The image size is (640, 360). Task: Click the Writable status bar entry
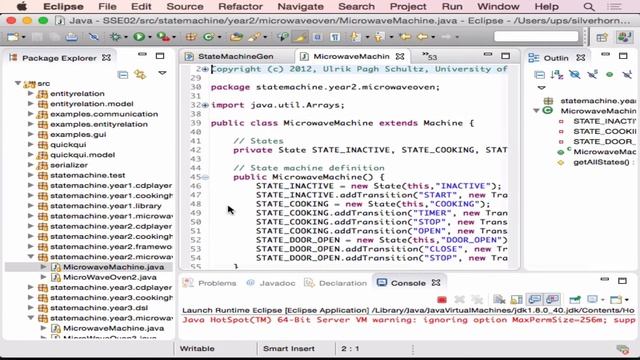pyautogui.click(x=197, y=349)
